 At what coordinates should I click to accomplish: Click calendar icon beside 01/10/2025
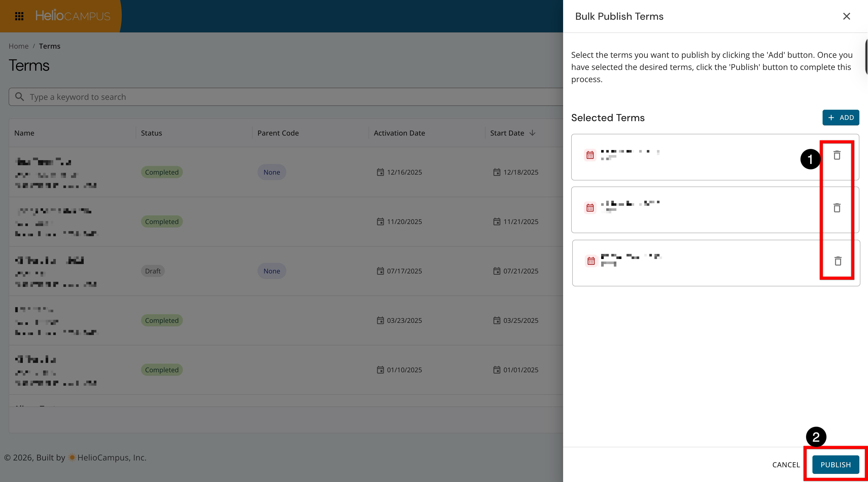(x=380, y=370)
